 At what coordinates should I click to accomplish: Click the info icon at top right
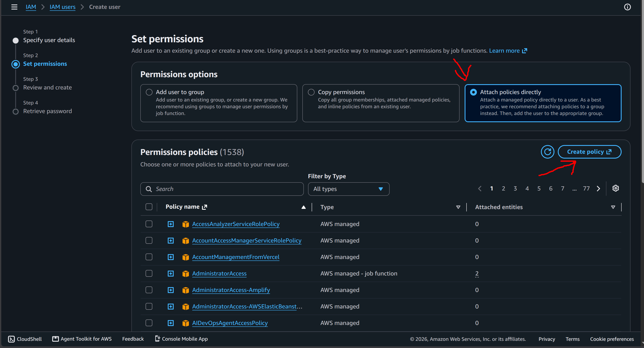[x=627, y=7]
